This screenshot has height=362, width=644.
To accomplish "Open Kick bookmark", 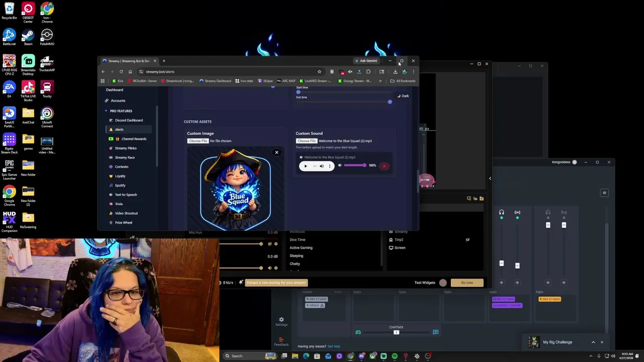I will tap(118, 81).
